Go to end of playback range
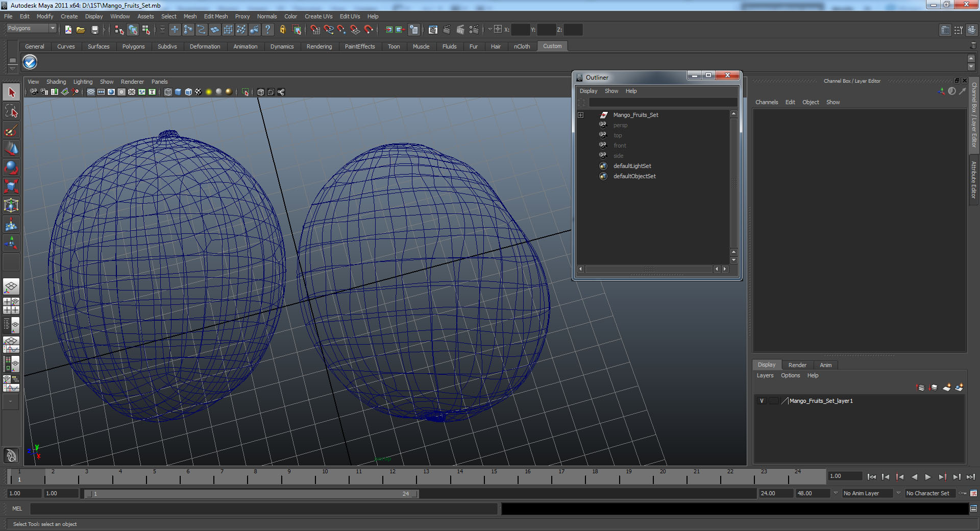 click(970, 477)
